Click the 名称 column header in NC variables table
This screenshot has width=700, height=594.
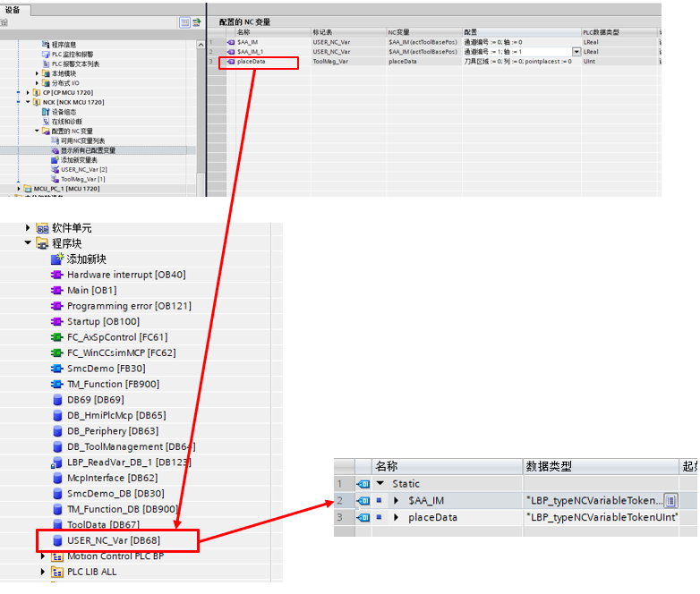click(x=273, y=32)
